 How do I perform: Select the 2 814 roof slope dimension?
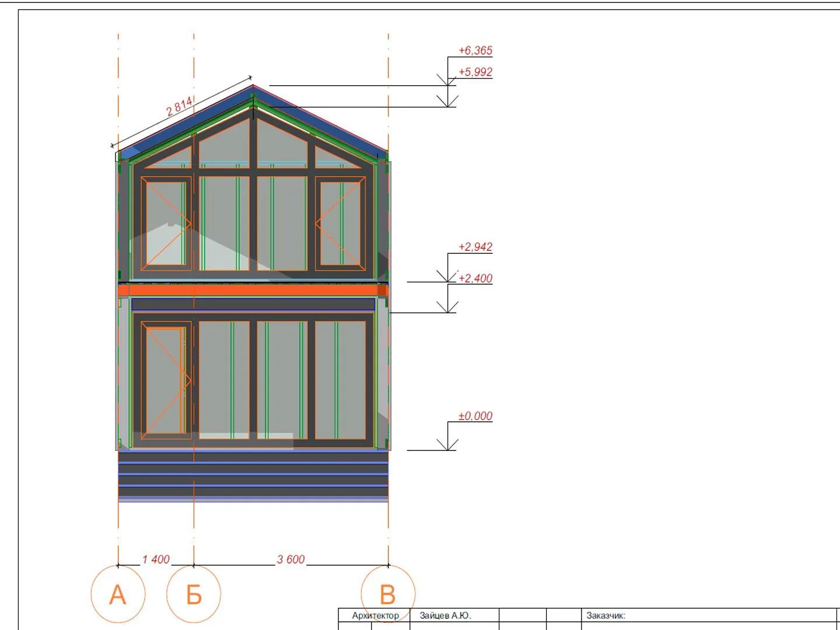point(179,107)
